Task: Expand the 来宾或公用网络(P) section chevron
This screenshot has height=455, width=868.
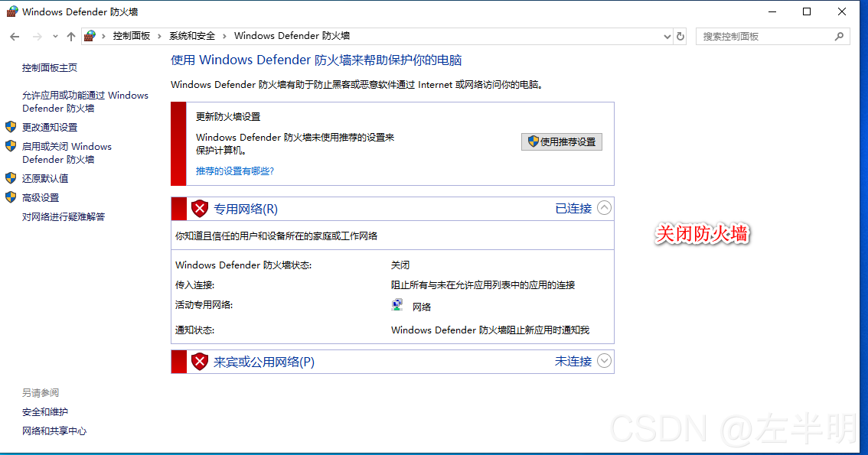Action: click(x=605, y=361)
